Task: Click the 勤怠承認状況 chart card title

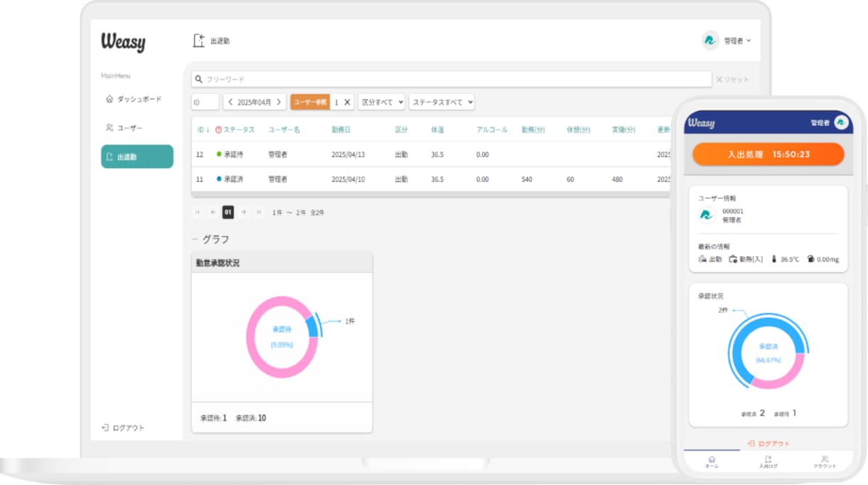Action: 218,262
